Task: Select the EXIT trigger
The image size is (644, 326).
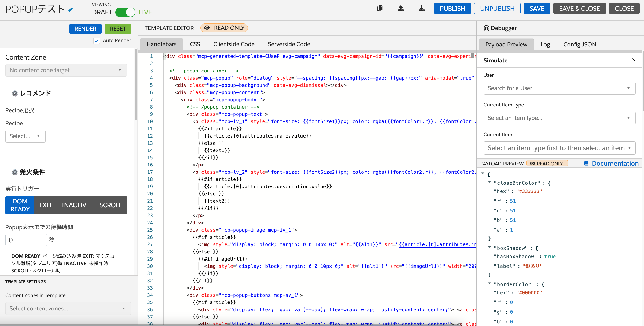Action: point(46,205)
